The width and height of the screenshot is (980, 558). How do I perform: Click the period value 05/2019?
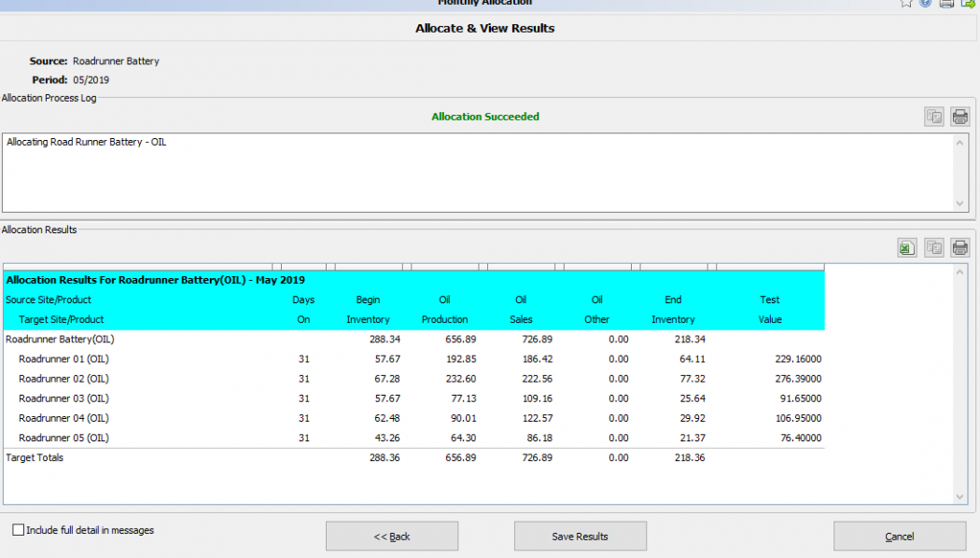tap(91, 80)
